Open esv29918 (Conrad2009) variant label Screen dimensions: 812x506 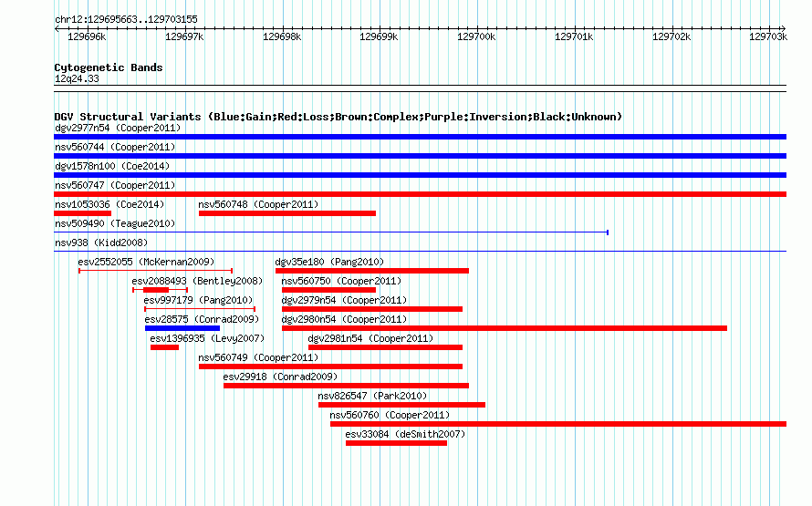click(x=280, y=377)
